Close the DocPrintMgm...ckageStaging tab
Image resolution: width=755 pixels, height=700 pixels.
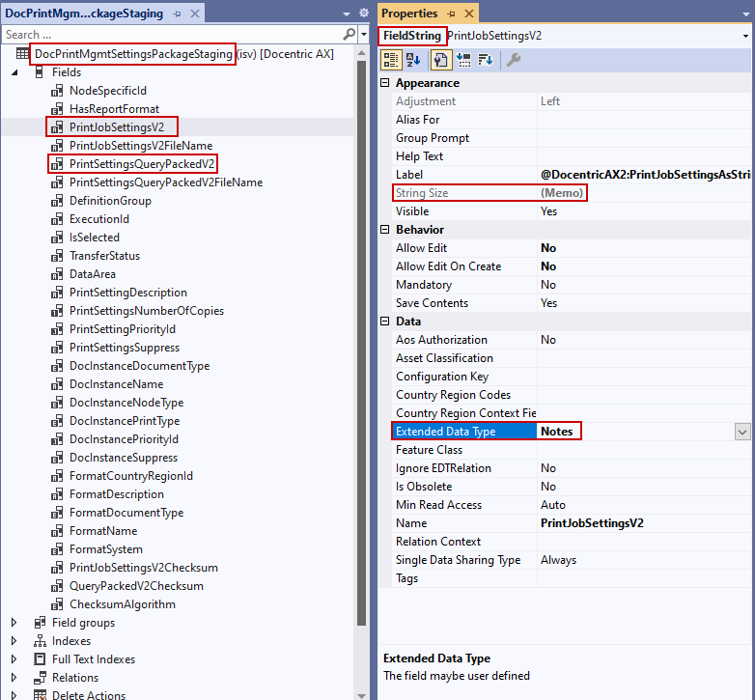[x=194, y=14]
